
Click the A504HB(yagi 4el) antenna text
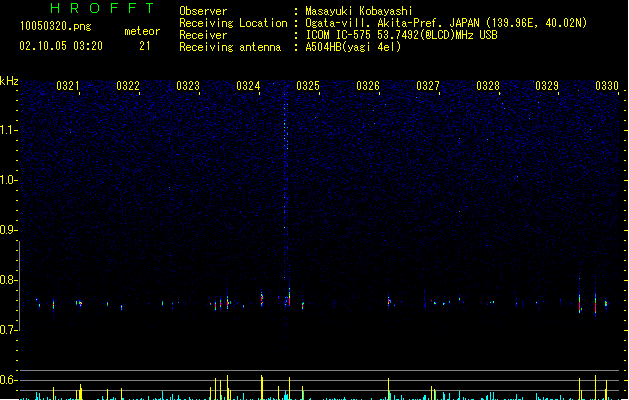(x=353, y=47)
